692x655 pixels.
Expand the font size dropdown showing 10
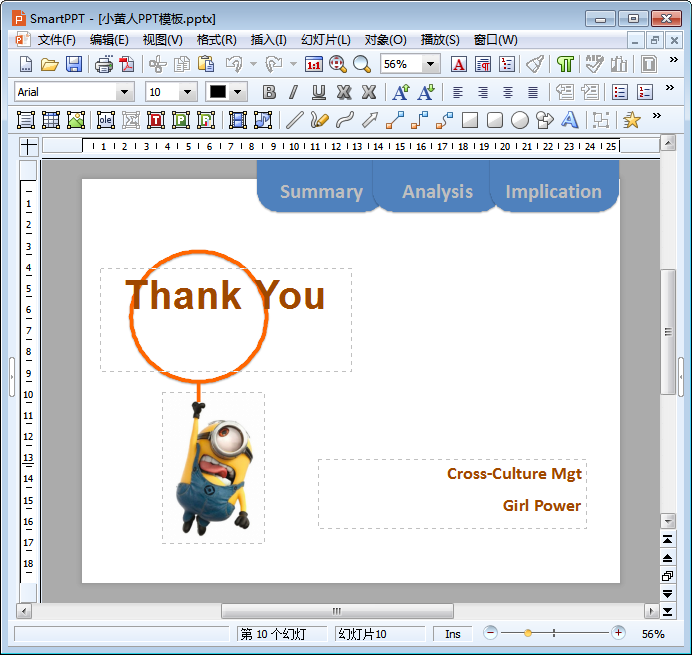(x=187, y=92)
